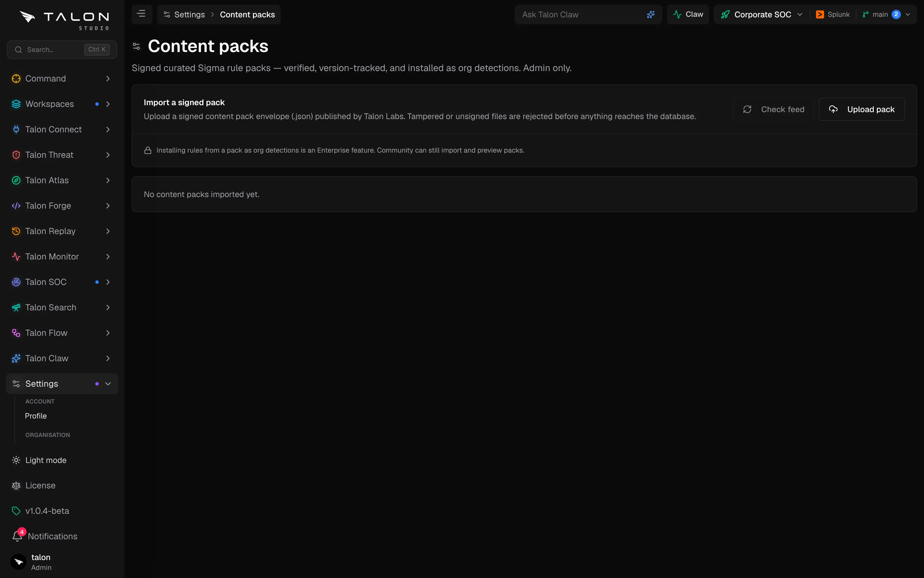Open Profile under Account
Viewport: 924px width, 578px height.
pos(36,416)
